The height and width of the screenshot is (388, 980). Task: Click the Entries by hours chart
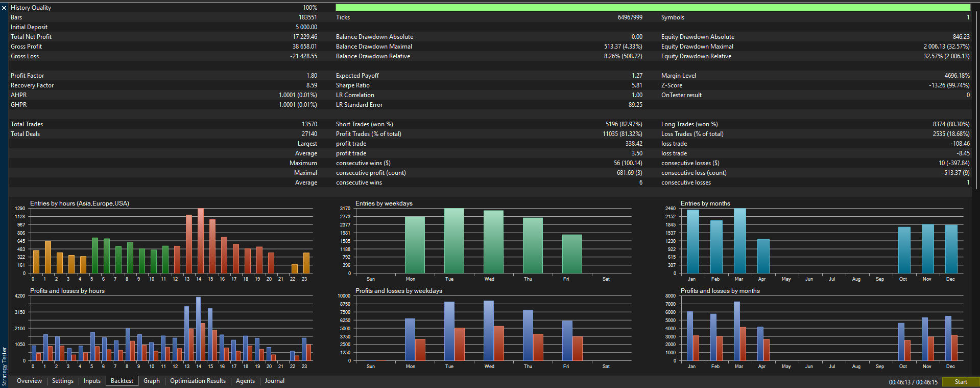point(164,240)
